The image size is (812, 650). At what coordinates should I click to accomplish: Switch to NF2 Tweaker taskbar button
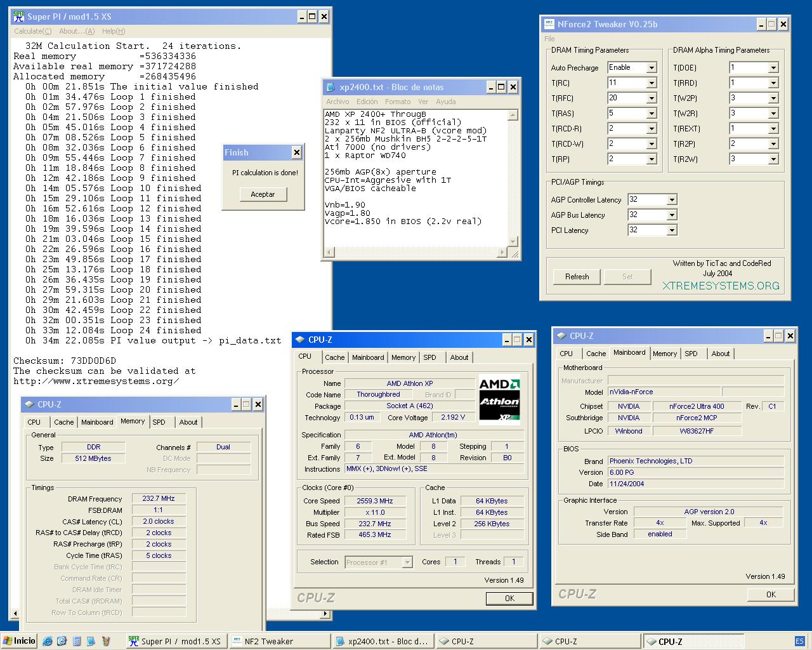click(279, 641)
